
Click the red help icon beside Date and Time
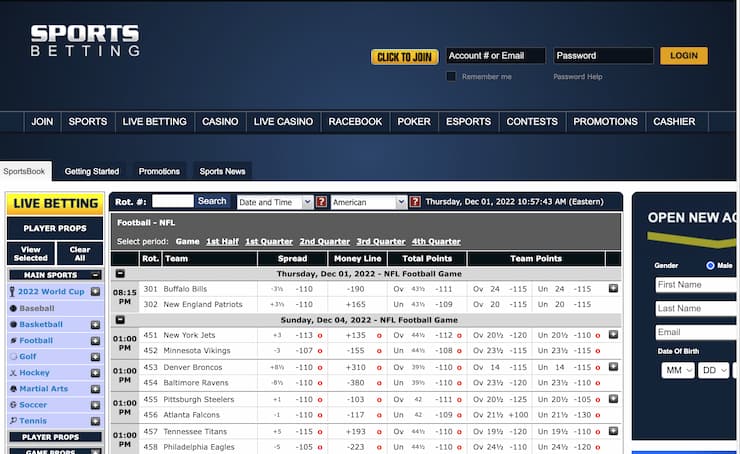pos(321,202)
